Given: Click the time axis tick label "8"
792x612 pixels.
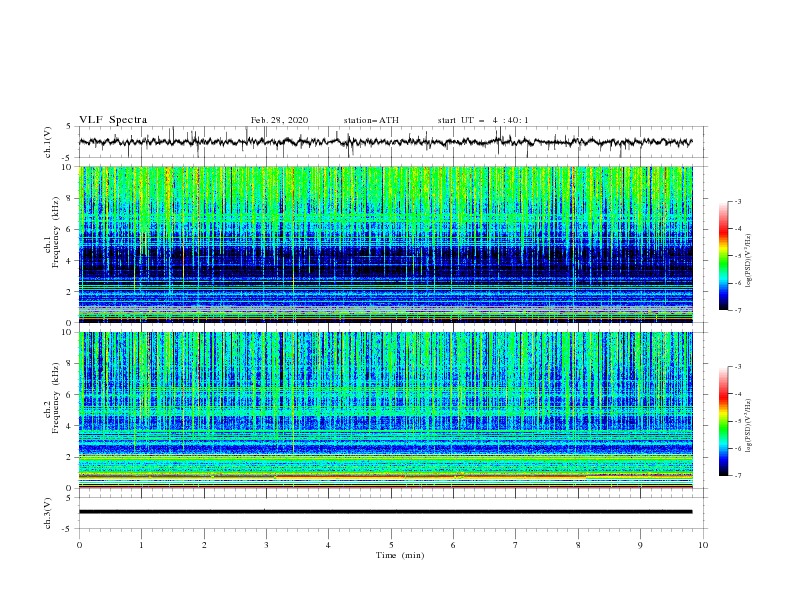Looking at the screenshot, I should (578, 545).
